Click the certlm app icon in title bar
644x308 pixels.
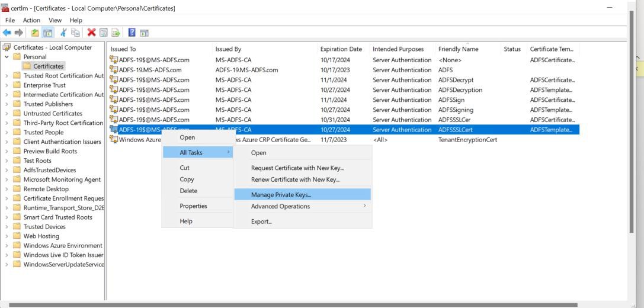[x=5, y=8]
